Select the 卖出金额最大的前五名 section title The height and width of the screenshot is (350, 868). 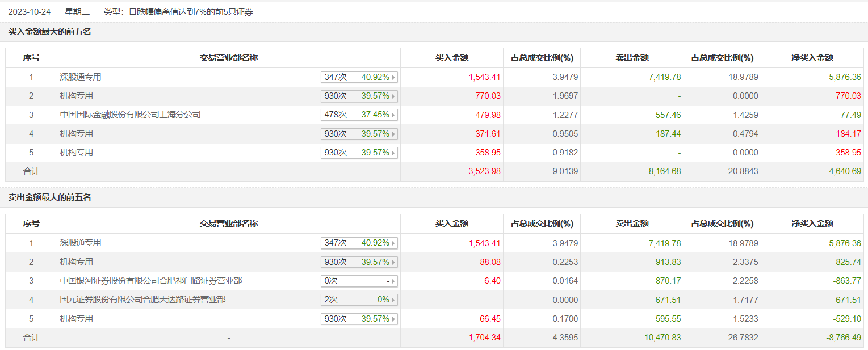click(50, 197)
